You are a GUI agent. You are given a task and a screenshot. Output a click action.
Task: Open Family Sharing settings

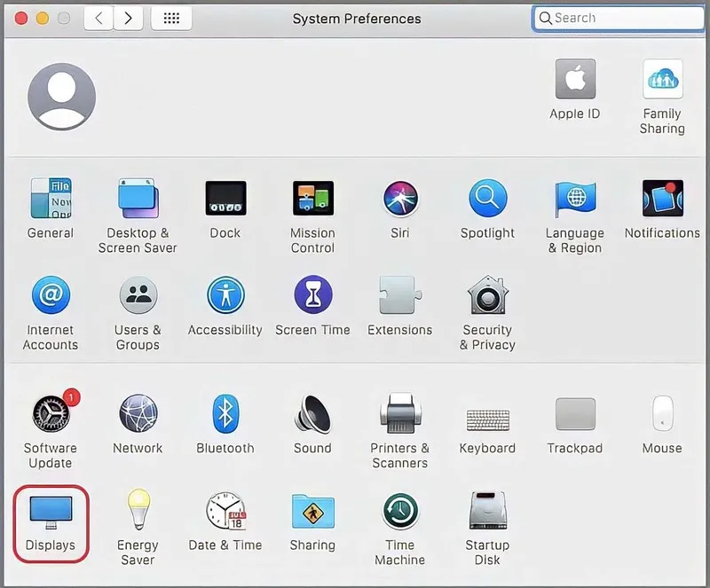click(x=662, y=81)
